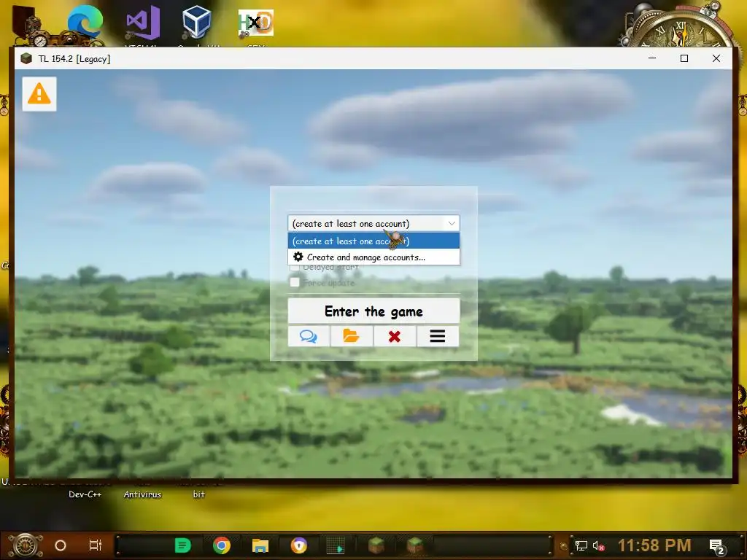Launch Google Chrome from the taskbar
This screenshot has width=747, height=560.
[222, 545]
